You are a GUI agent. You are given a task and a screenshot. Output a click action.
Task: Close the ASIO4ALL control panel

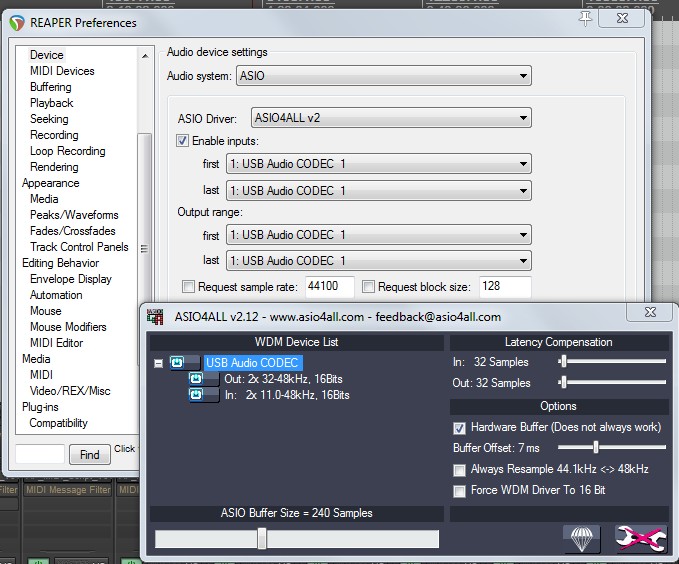tap(650, 312)
